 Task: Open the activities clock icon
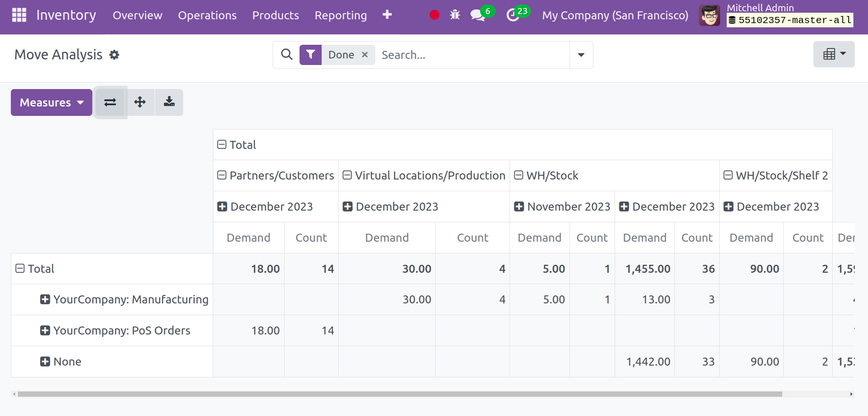[513, 15]
